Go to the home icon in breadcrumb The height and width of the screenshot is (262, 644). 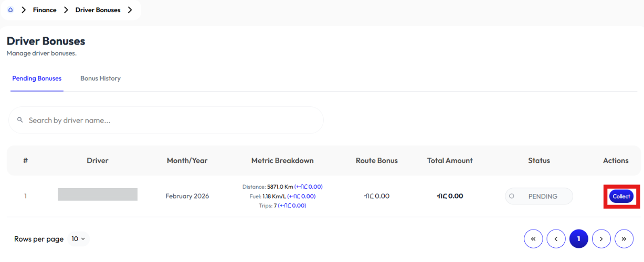[x=10, y=10]
